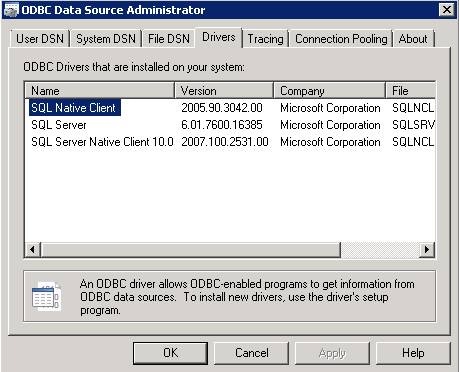Click the scrollbar track right of thumb
This screenshot has width=459, height=372.
point(380,249)
